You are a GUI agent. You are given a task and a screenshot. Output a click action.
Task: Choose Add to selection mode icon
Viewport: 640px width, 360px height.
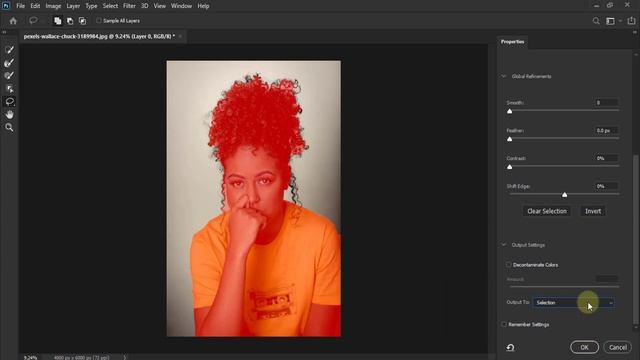(58, 21)
